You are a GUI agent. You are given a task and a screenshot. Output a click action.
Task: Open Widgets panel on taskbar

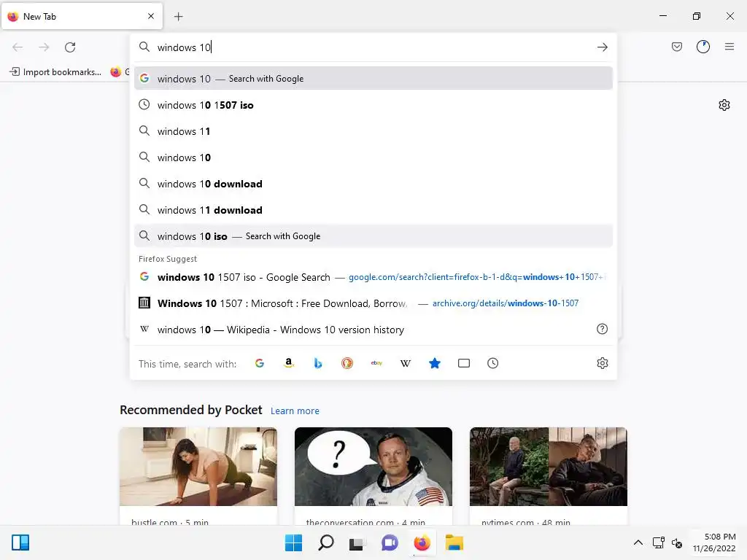pos(20,542)
